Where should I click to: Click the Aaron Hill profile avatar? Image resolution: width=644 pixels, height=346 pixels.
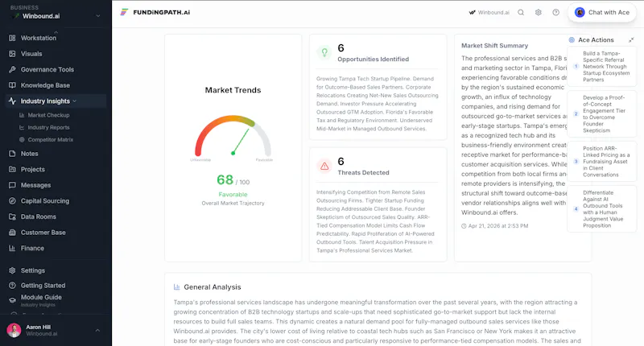14,330
